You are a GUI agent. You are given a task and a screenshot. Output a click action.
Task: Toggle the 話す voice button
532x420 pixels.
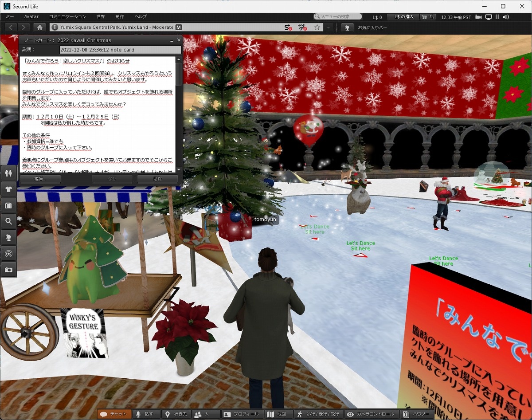[146, 414]
